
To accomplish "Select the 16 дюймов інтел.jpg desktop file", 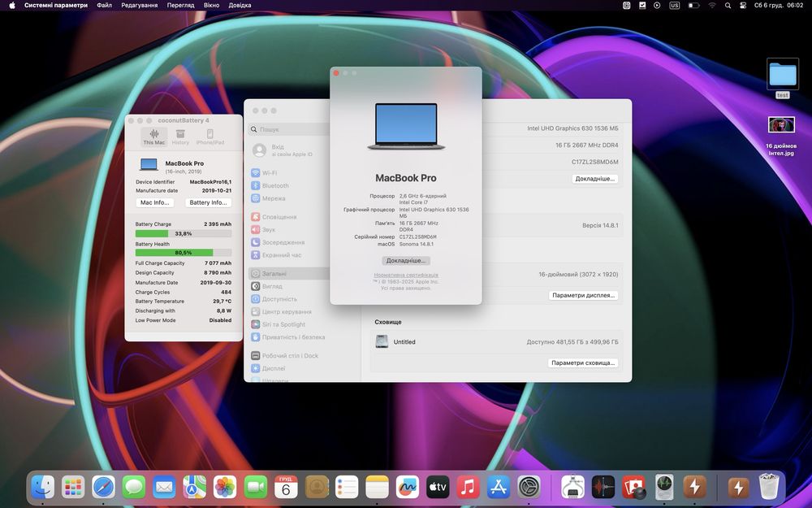I will pyautogui.click(x=781, y=136).
